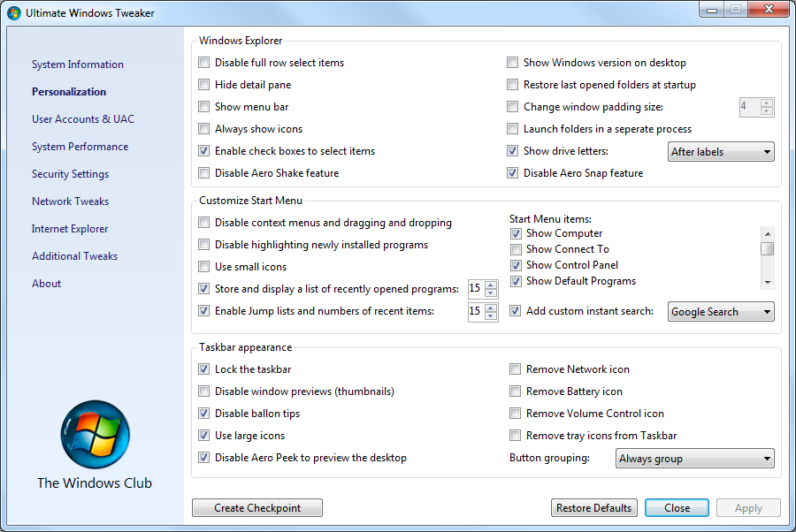Uncheck Show Default Programs start menu item
This screenshot has height=532, width=796.
click(516, 281)
